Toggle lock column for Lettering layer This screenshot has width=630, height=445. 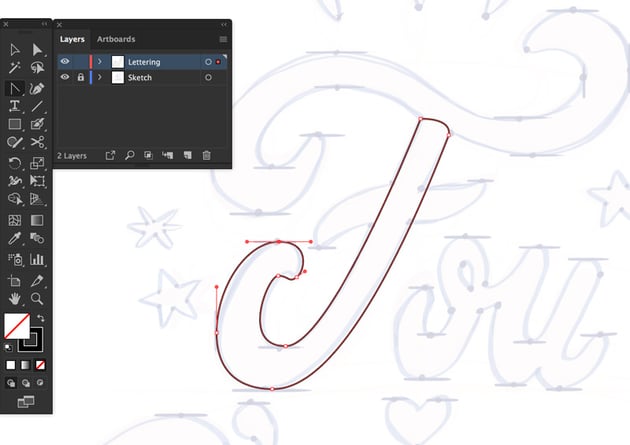[x=81, y=61]
